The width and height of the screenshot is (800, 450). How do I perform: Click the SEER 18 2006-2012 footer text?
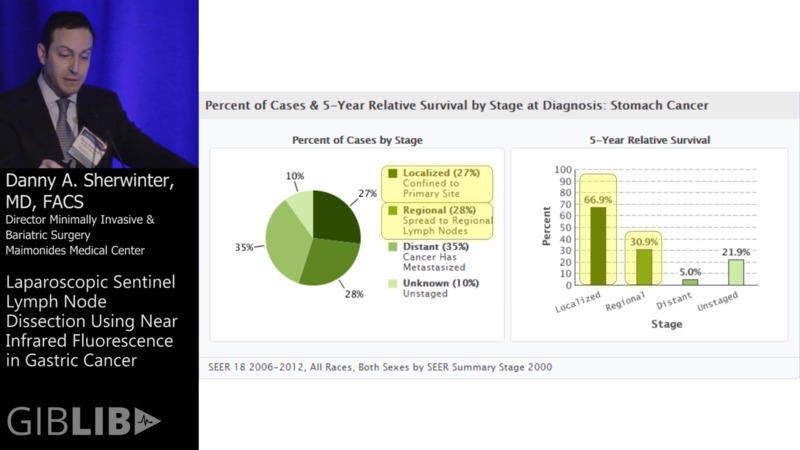click(379, 367)
